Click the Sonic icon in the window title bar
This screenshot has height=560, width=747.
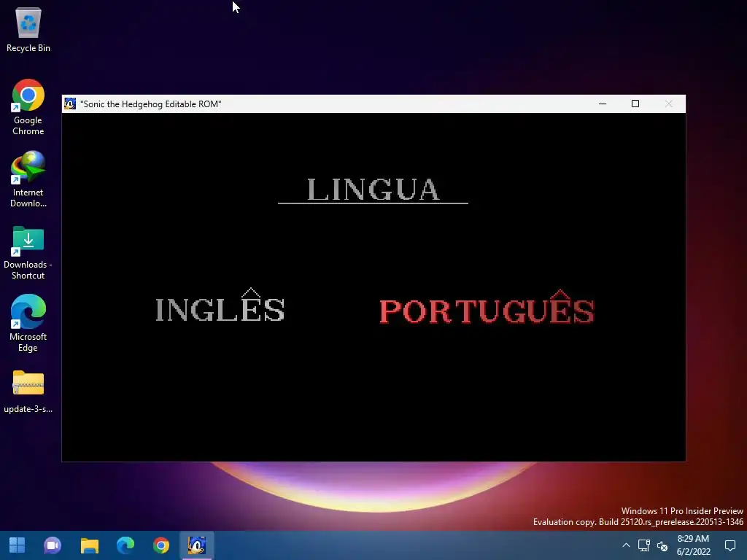click(x=70, y=104)
